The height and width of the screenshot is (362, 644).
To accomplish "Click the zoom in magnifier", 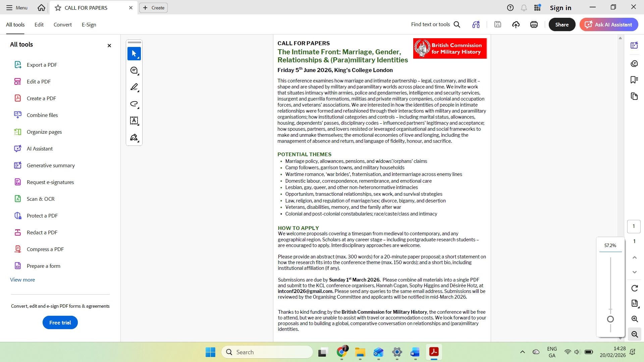I will pos(634,319).
